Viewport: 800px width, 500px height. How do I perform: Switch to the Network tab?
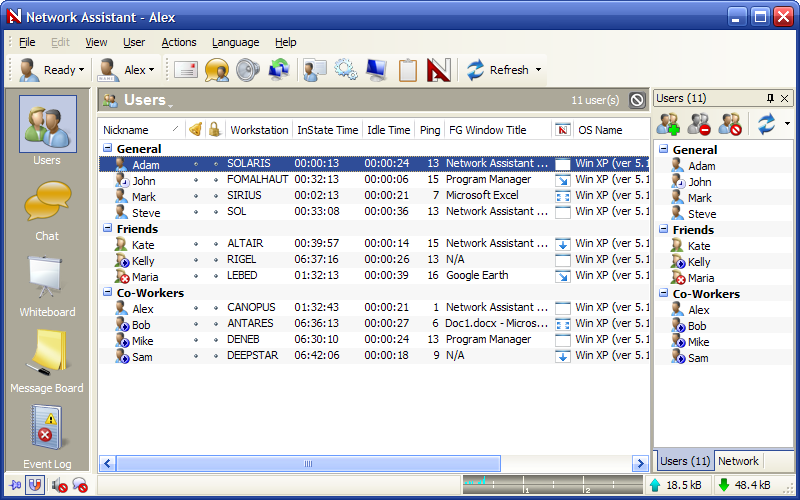[x=738, y=461]
